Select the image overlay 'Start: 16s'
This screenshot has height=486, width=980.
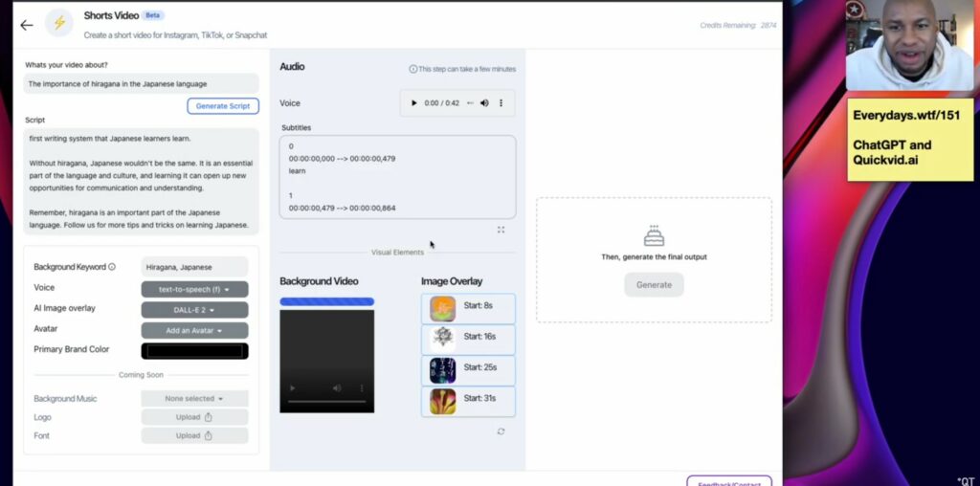click(x=468, y=340)
